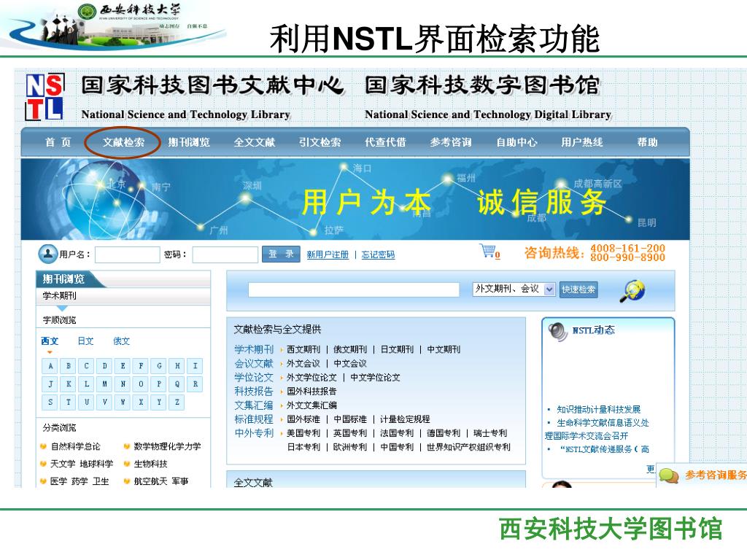Open 外文学位论文 link
The width and height of the screenshot is (747, 560).
[311, 378]
